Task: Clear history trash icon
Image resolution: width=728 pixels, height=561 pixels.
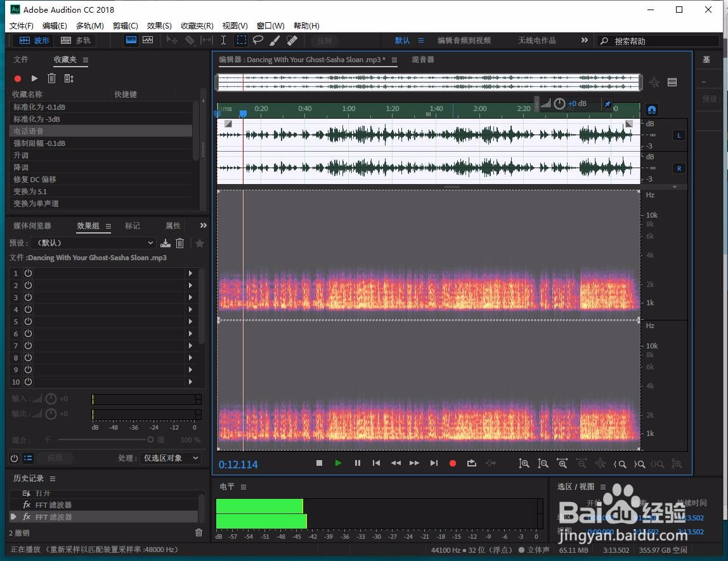Action: [198, 532]
